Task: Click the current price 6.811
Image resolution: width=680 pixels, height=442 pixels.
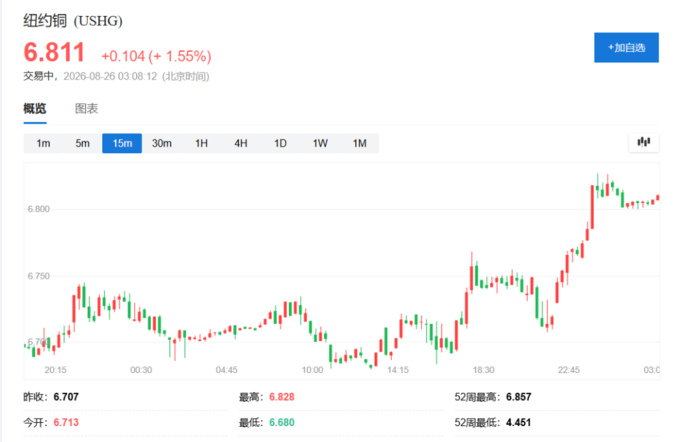Action: 54,52
